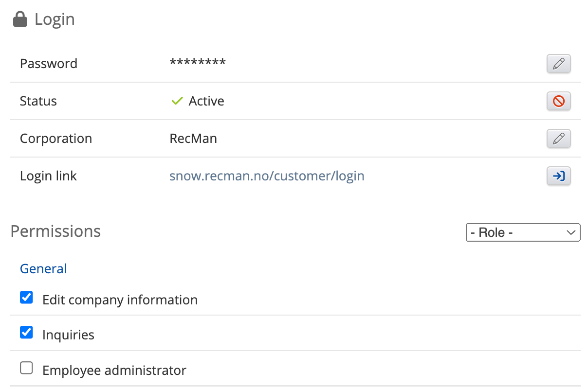The image size is (588, 389).
Task: Click the Active status text
Action: 206,101
